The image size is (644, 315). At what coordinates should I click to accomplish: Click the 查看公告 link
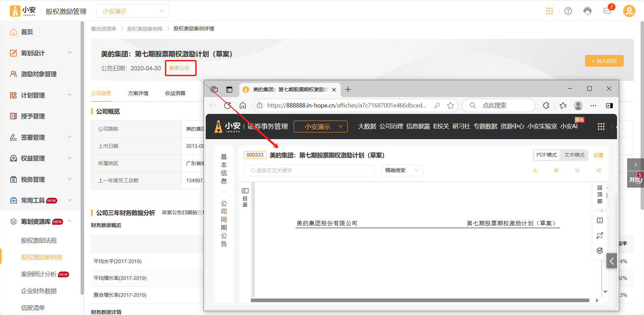click(x=179, y=68)
